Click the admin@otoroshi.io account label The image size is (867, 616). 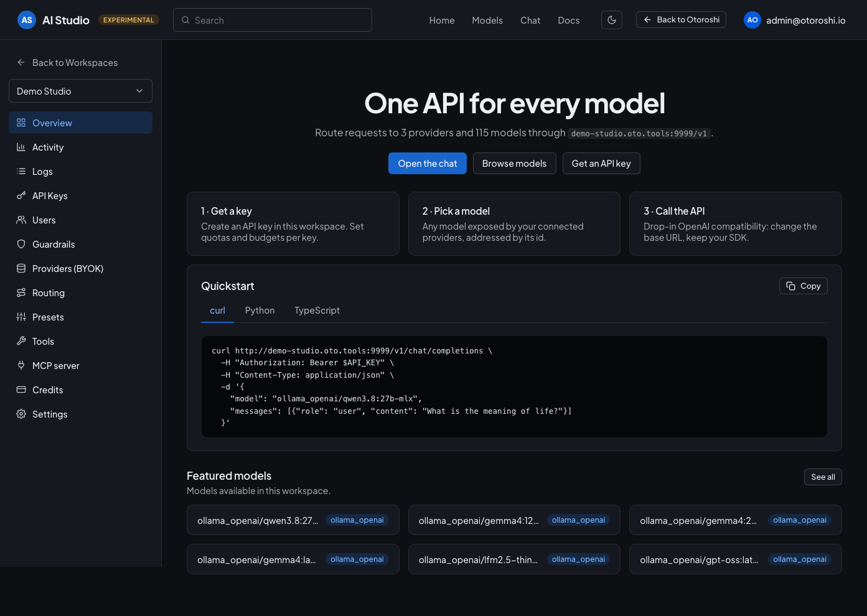click(806, 20)
